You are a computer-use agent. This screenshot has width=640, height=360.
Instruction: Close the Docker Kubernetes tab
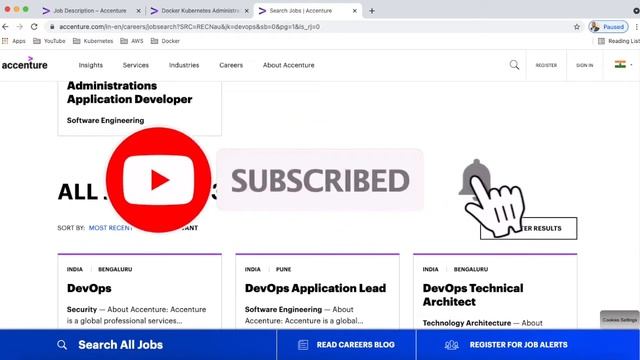[x=247, y=11]
